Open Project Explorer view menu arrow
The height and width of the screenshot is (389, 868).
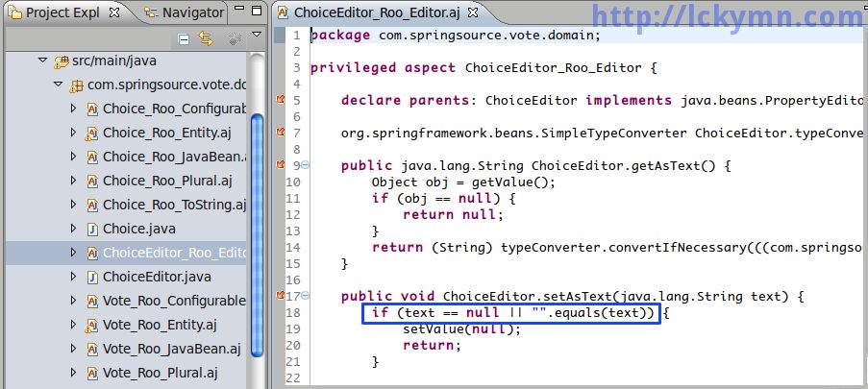(x=257, y=35)
